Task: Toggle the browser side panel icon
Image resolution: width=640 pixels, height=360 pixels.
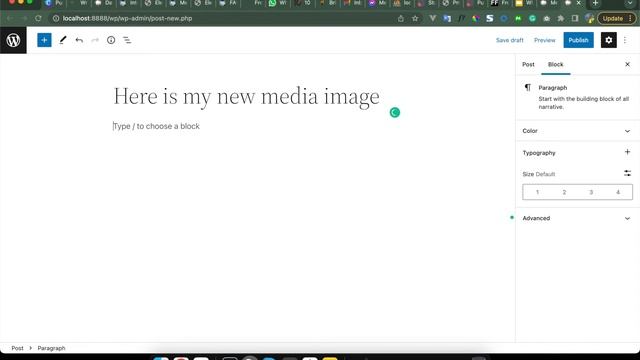Action: 575,18
